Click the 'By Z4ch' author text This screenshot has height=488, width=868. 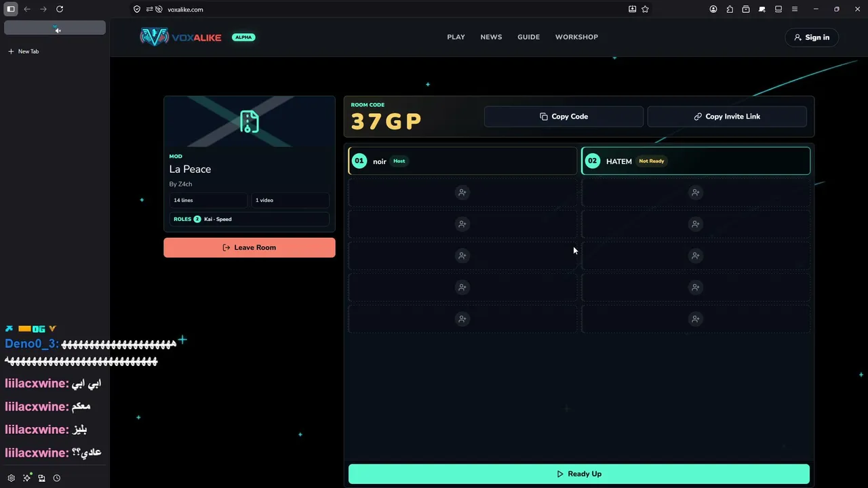(x=180, y=184)
